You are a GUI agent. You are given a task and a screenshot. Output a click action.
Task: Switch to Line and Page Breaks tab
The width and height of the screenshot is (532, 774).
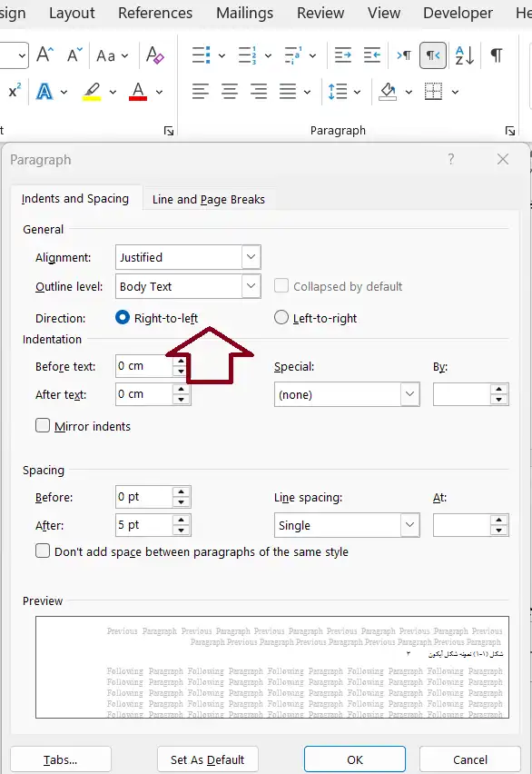click(208, 200)
